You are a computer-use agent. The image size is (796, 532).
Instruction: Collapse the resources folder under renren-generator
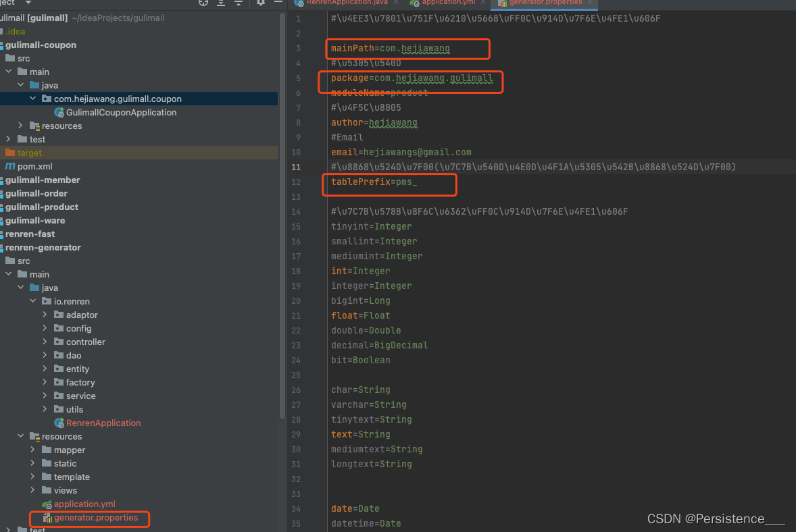click(x=21, y=436)
